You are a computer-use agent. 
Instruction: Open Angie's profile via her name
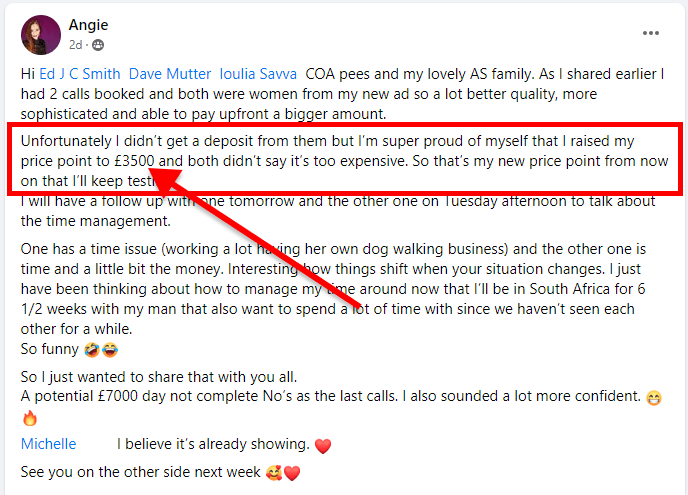coord(89,24)
